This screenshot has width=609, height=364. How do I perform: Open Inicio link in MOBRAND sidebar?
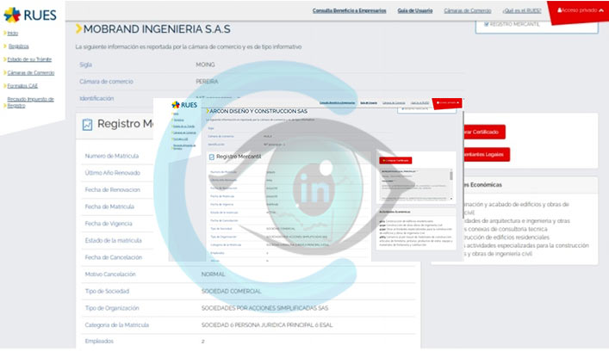coord(13,34)
